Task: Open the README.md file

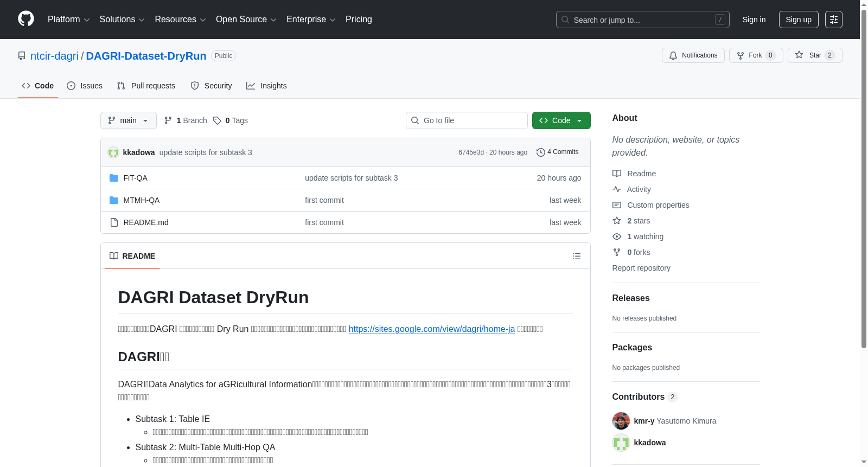Action: [x=146, y=222]
